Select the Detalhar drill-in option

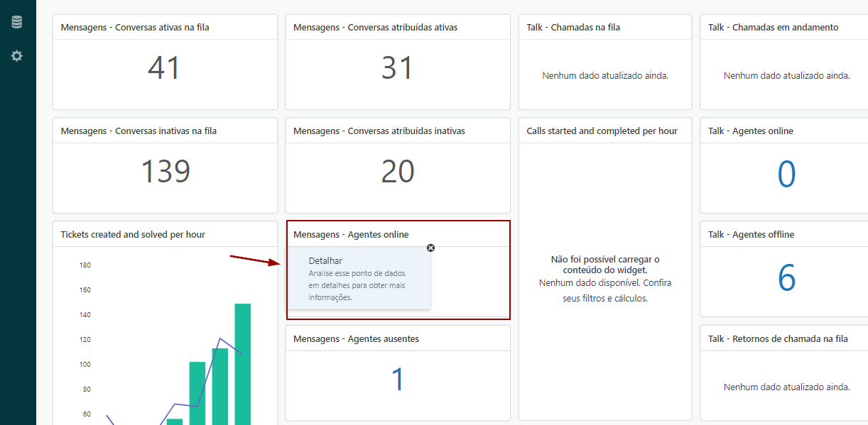pos(325,261)
